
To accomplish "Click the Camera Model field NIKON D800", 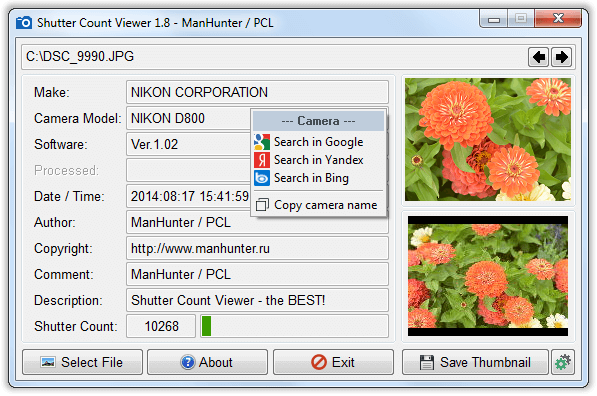I will point(188,118).
